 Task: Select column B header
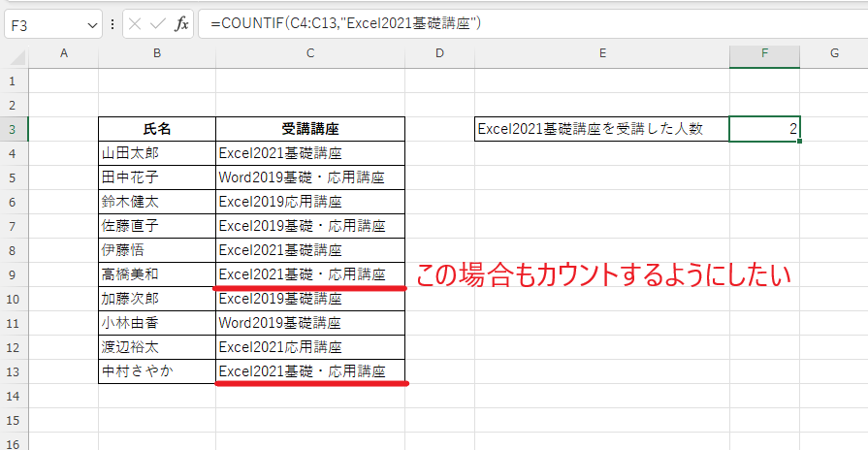157,53
